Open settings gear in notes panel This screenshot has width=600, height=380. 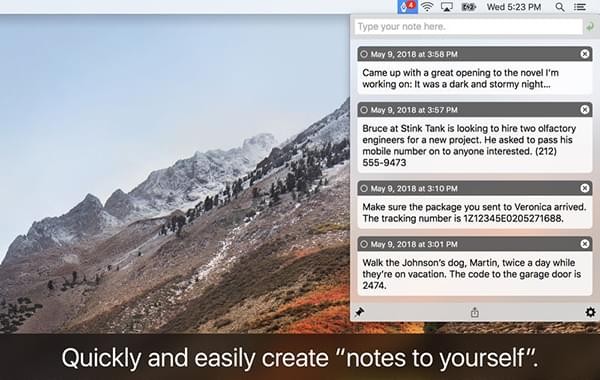click(590, 312)
